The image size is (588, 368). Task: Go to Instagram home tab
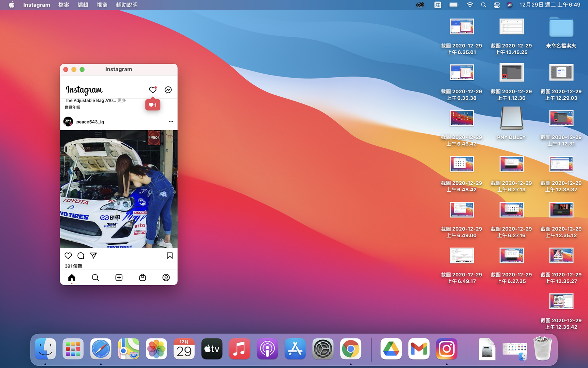point(72,277)
